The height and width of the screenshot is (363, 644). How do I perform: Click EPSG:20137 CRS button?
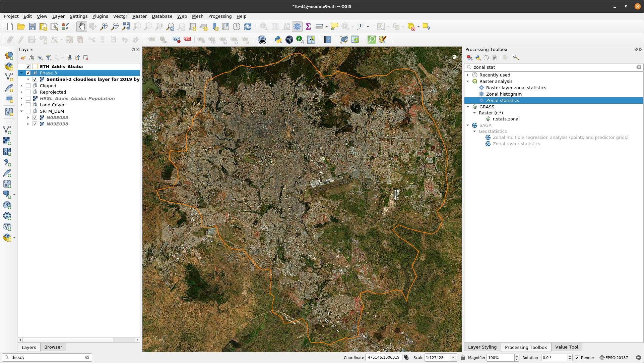click(614, 358)
